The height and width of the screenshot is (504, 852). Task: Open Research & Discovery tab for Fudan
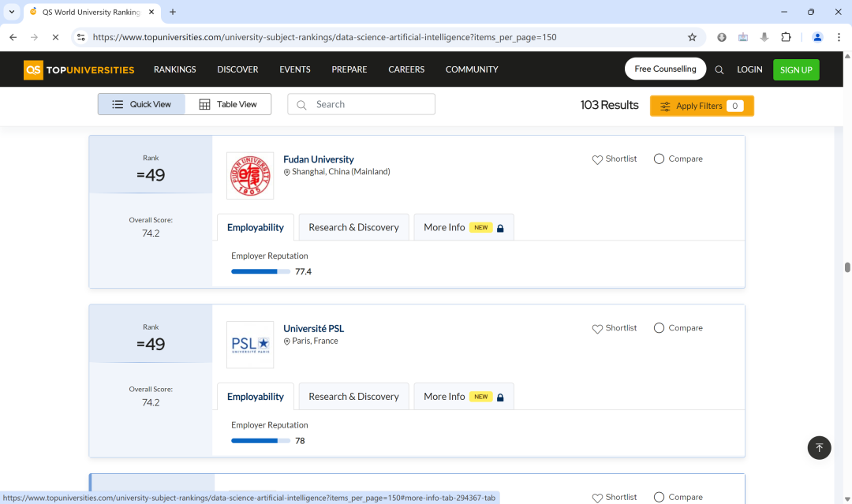point(353,227)
